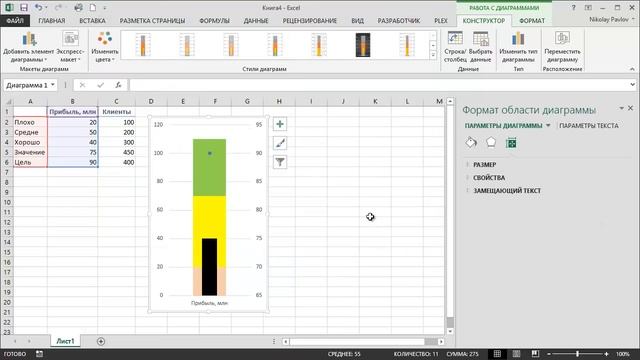Screen dimensions: 640x360
Task: Click the Undo arrow icon
Action: point(38,8)
